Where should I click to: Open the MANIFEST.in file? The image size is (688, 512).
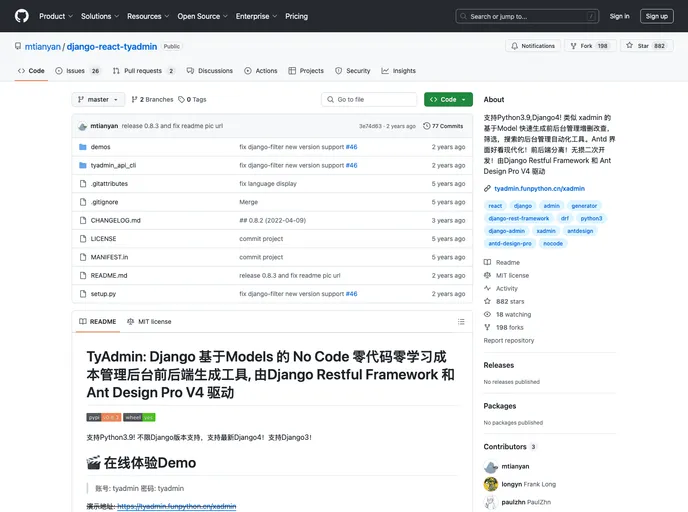[109, 257]
